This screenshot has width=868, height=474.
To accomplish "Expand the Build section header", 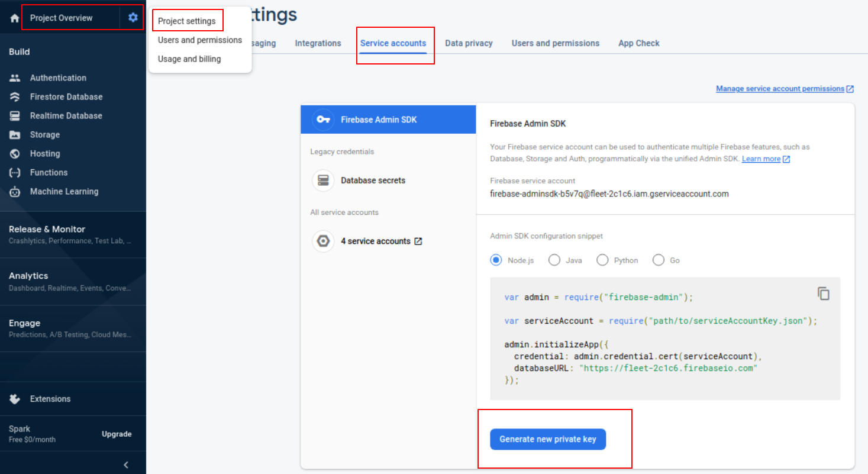I will coord(20,52).
